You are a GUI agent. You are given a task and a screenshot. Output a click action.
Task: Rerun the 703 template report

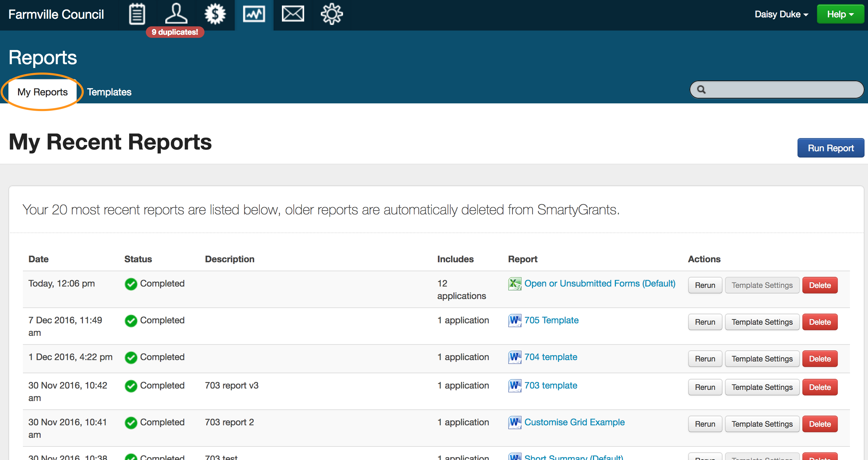(x=705, y=387)
